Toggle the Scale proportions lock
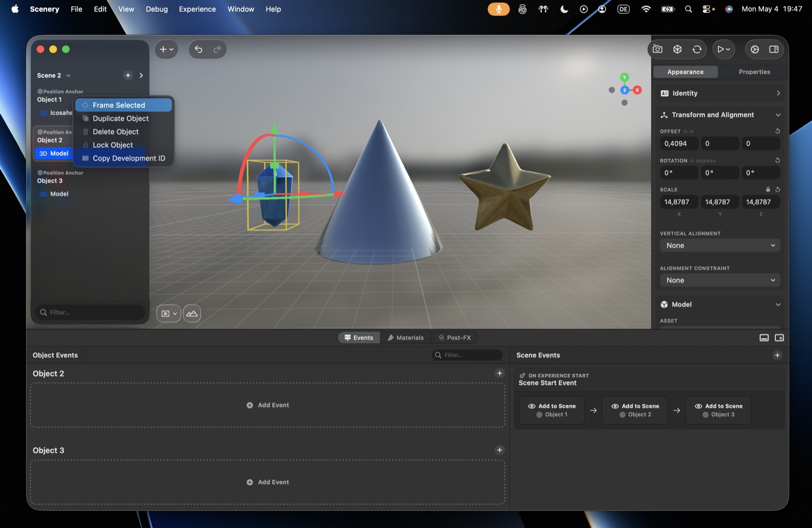Screen dimensions: 812x528 (x=768, y=189)
